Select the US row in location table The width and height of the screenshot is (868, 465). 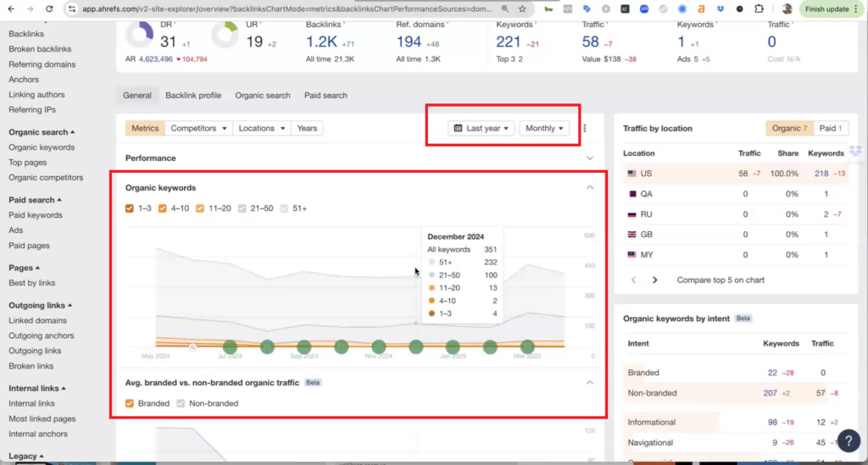[736, 174]
